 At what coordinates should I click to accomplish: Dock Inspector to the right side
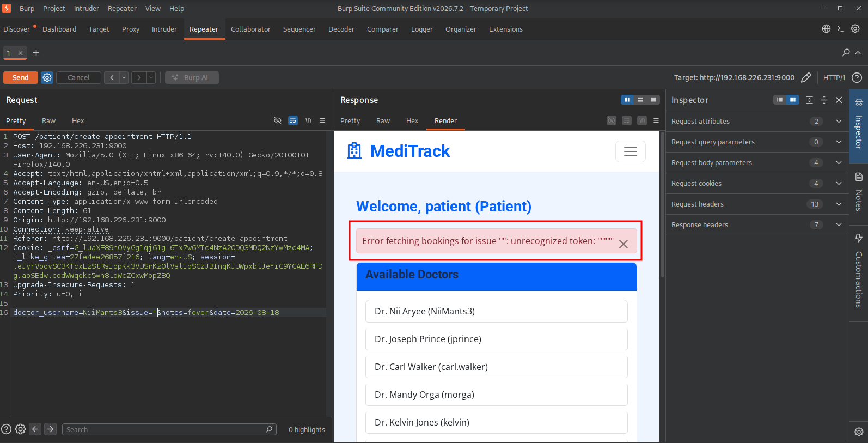(793, 100)
